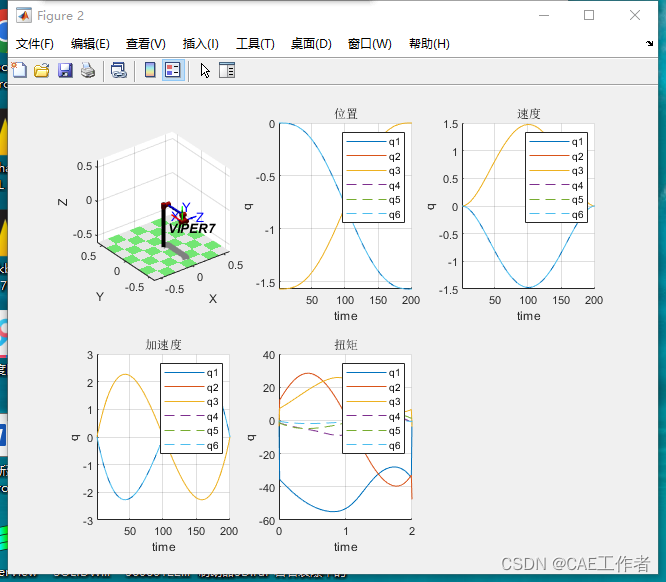The height and width of the screenshot is (582, 666).
Task: Click the time label under 位置 plot
Action: point(345,316)
